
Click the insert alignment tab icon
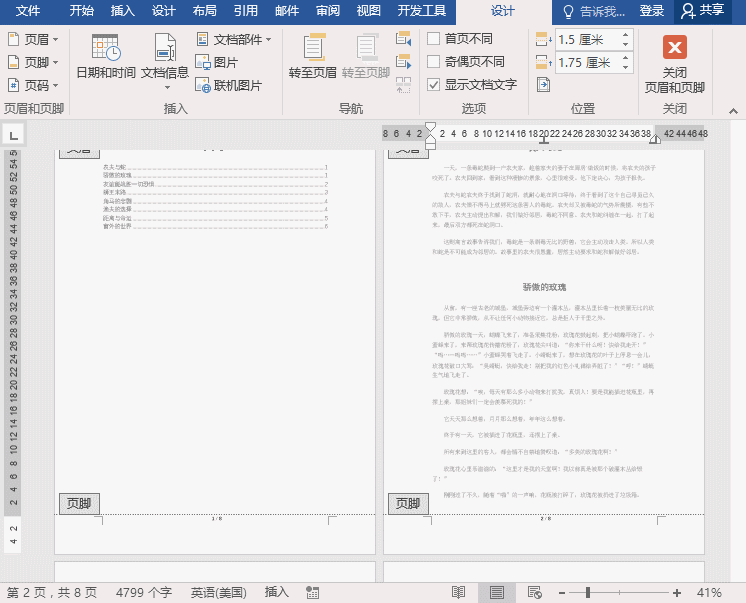coord(543,85)
